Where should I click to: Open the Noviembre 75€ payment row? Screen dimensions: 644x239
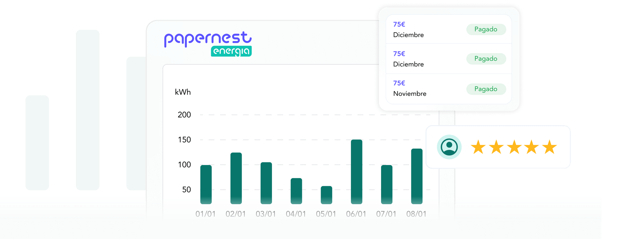(x=449, y=89)
